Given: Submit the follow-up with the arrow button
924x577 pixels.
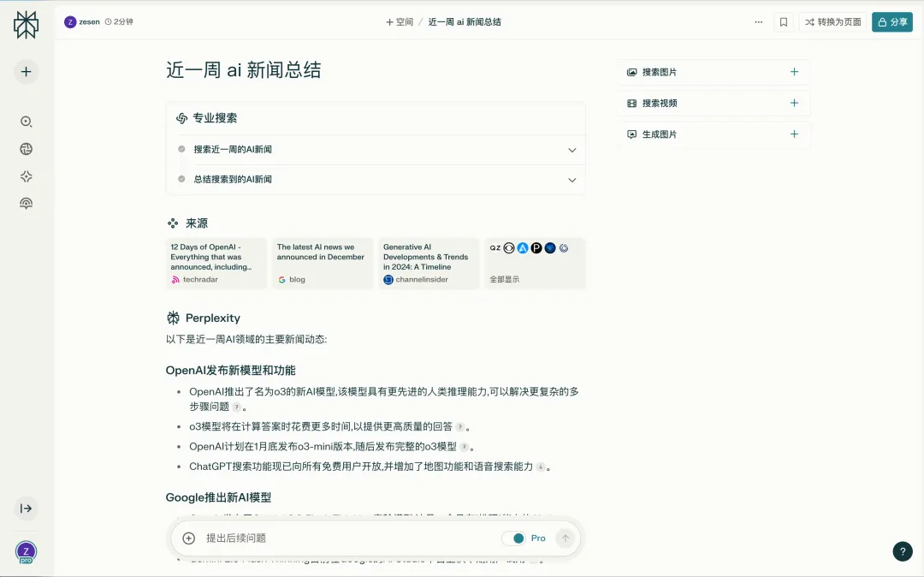Looking at the screenshot, I should 566,538.
